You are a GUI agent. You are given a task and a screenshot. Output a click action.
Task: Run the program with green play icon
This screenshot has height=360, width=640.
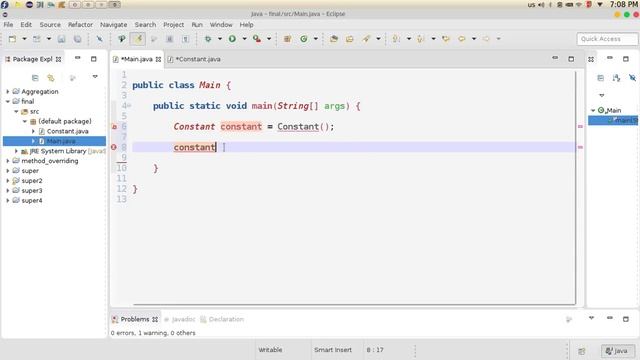232,39
